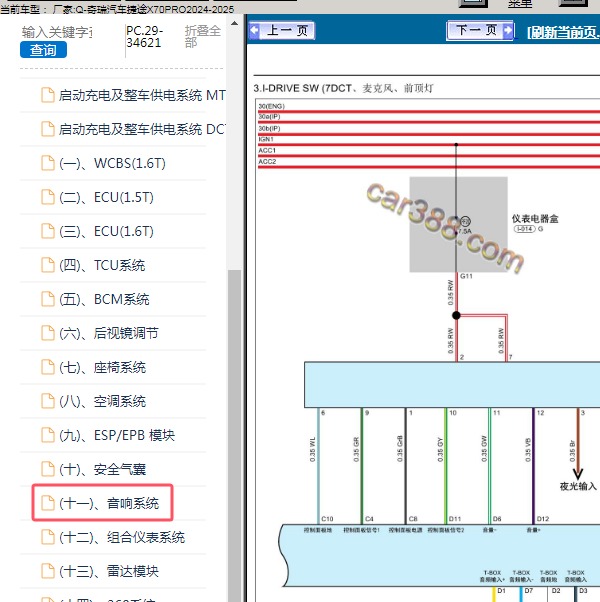This screenshot has width=600, height=602.
Task: Click document icon beside ESP/EPB 模块
Action: (48, 435)
